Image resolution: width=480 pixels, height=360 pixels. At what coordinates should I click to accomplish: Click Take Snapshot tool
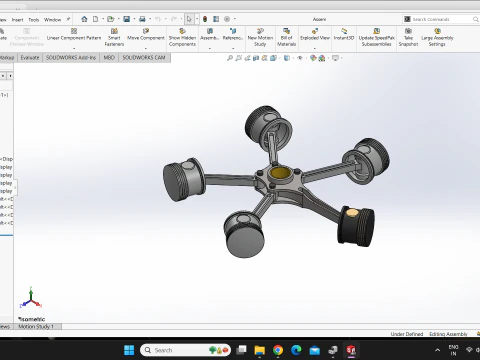pos(408,37)
